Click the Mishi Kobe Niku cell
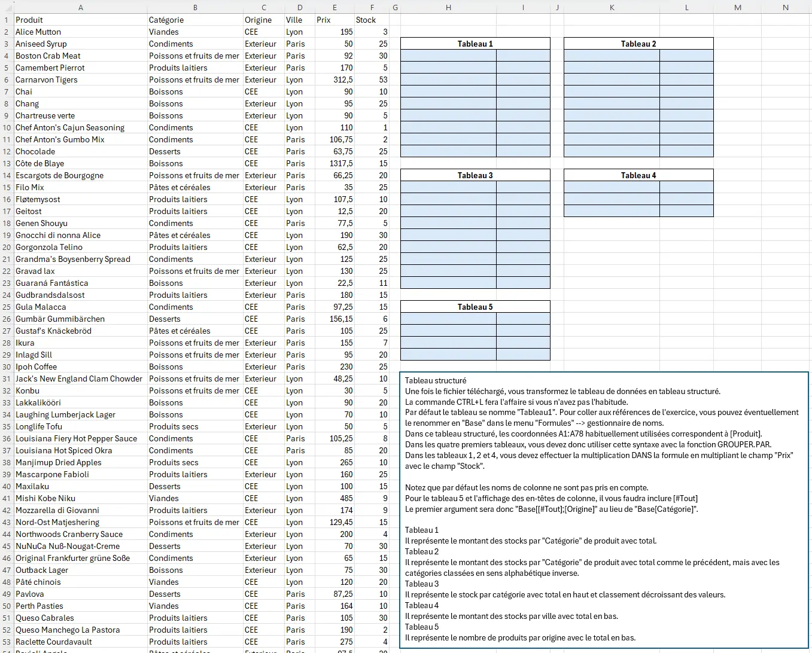812x653 pixels. click(81, 498)
